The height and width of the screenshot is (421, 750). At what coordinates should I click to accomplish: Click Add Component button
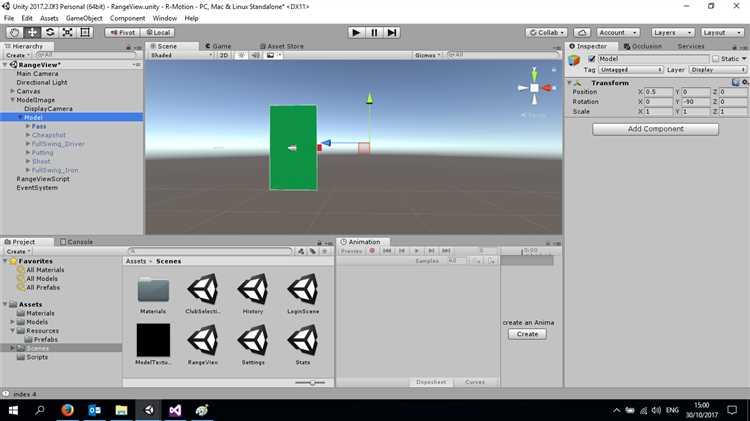655,129
